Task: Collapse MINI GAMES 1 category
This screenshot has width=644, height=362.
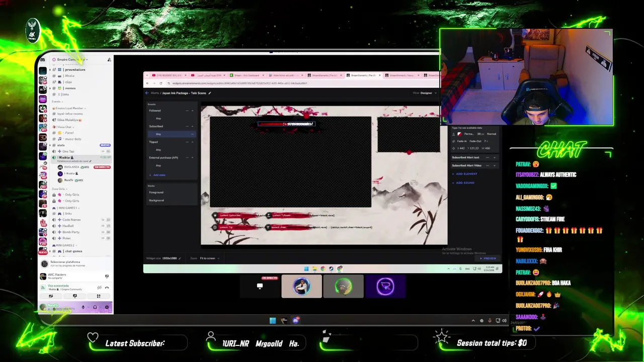Action: pyautogui.click(x=65, y=208)
